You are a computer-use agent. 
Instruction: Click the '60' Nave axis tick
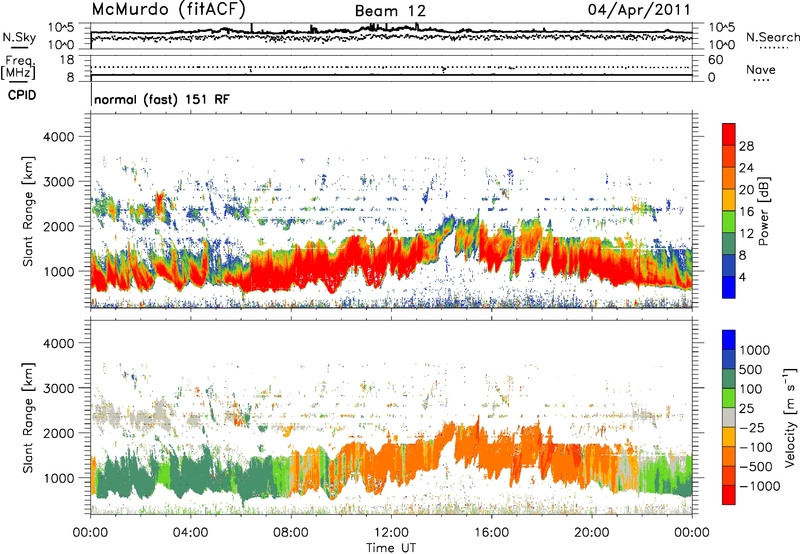715,60
